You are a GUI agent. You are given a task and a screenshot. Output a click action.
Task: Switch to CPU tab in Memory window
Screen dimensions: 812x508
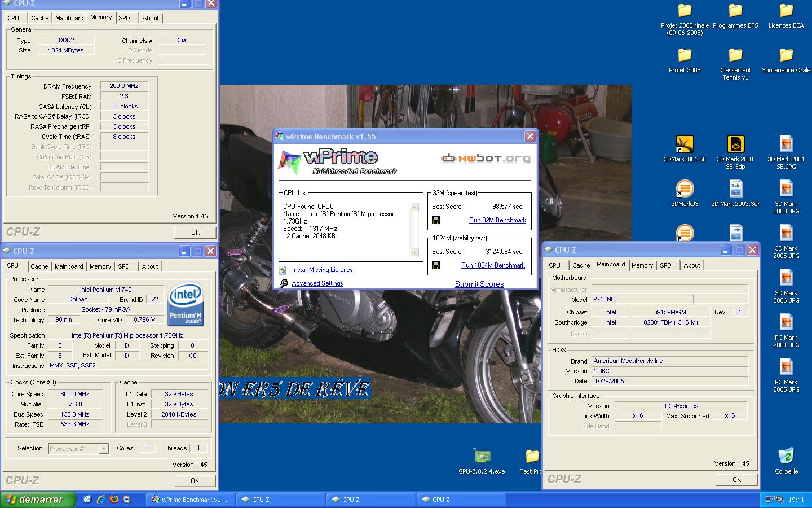pyautogui.click(x=14, y=18)
